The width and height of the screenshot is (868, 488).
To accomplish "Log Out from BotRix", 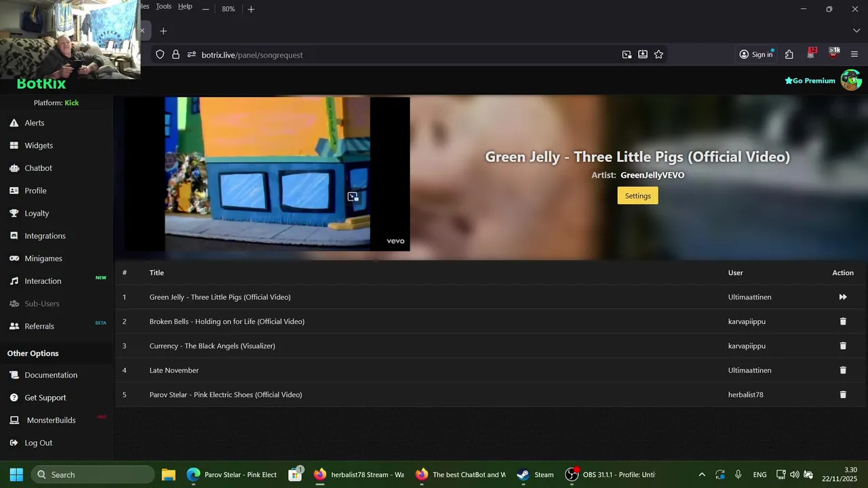I will (38, 443).
